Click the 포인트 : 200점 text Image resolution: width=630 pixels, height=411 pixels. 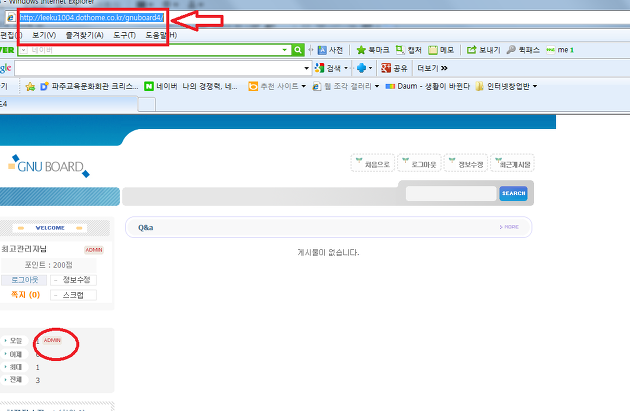point(49,265)
